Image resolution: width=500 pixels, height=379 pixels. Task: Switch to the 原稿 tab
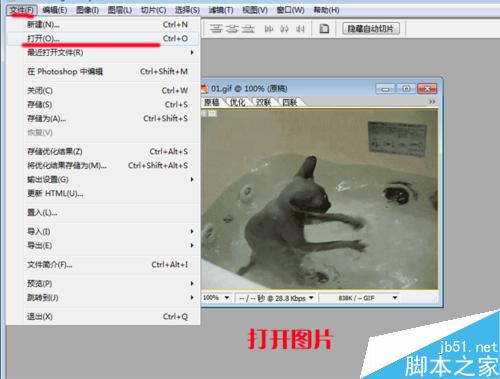(211, 102)
